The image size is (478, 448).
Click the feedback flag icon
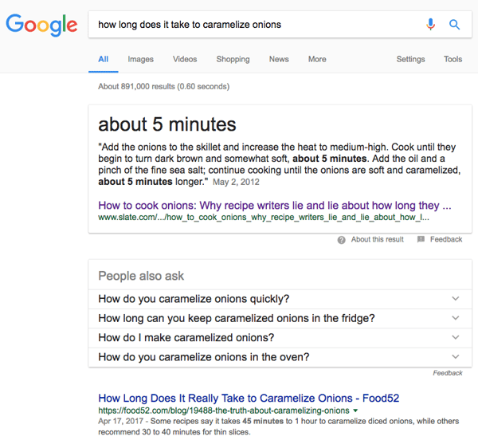421,239
